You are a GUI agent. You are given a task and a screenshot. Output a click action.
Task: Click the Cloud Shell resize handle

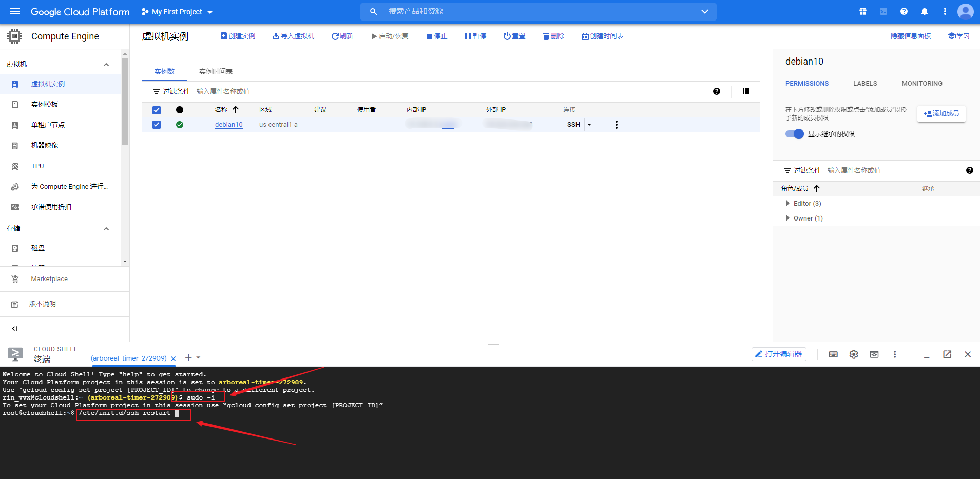point(493,344)
